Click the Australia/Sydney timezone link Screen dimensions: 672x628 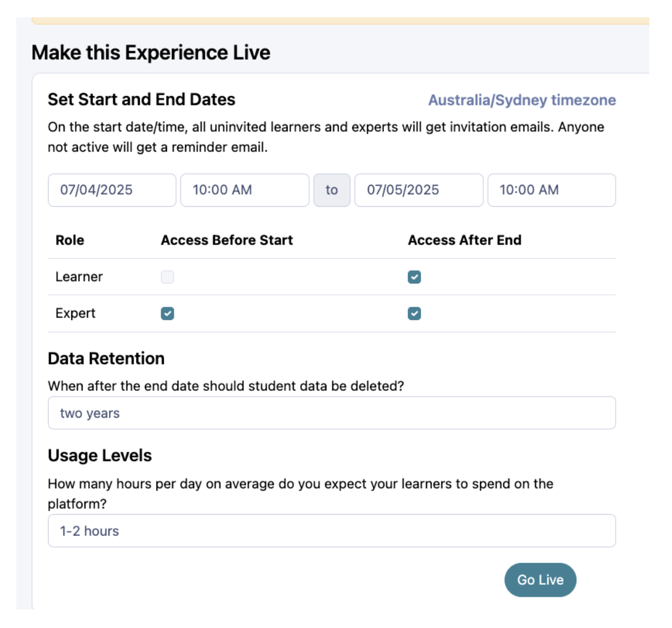[522, 100]
